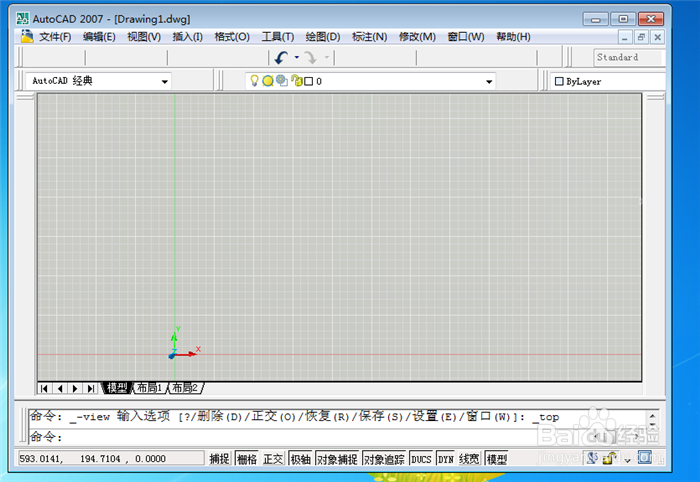Click the layer freeze sun icon
This screenshot has height=482, width=700.
[x=268, y=81]
